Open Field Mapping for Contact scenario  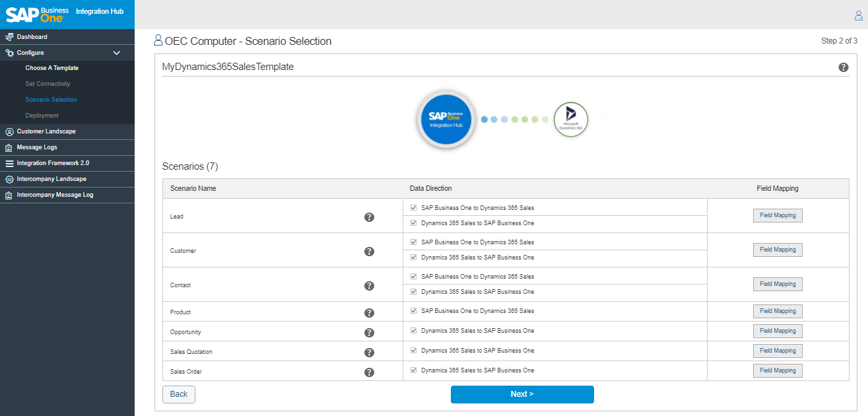[777, 284]
